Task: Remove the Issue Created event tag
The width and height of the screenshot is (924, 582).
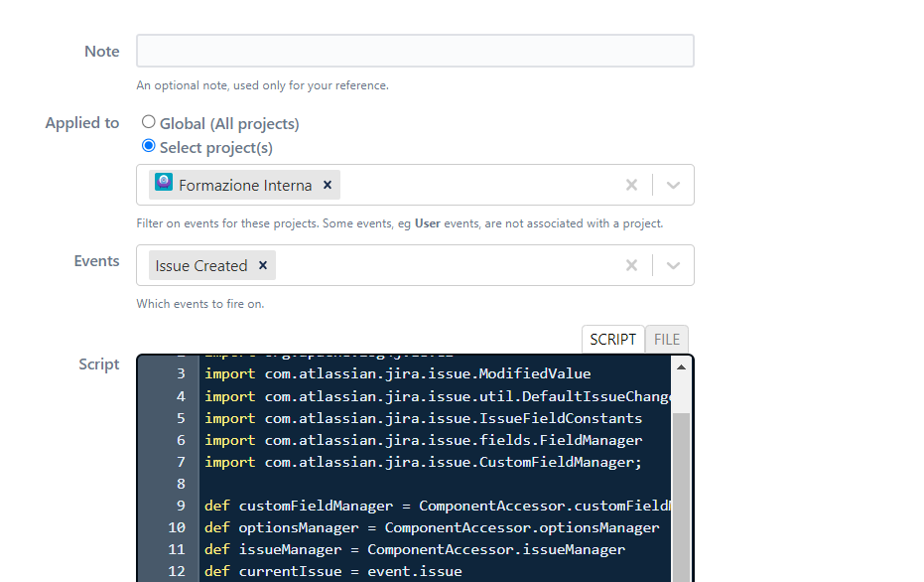Action: pyautogui.click(x=263, y=265)
